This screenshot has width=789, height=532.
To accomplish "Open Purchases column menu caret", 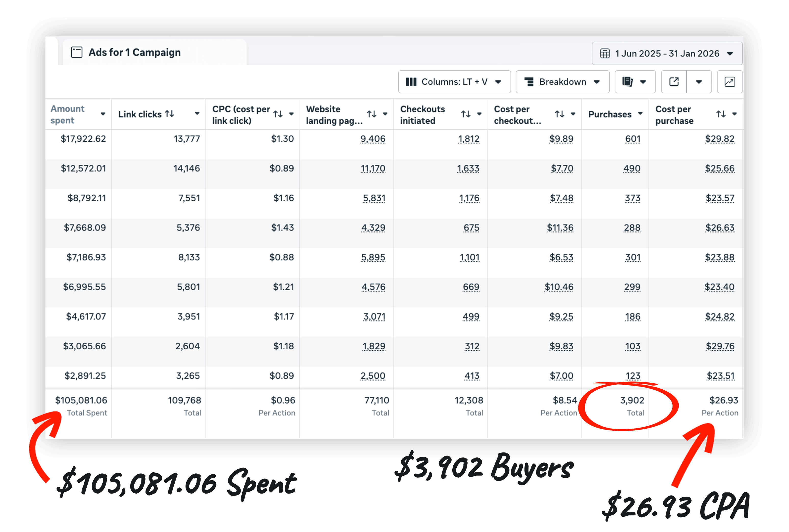I will click(x=640, y=114).
